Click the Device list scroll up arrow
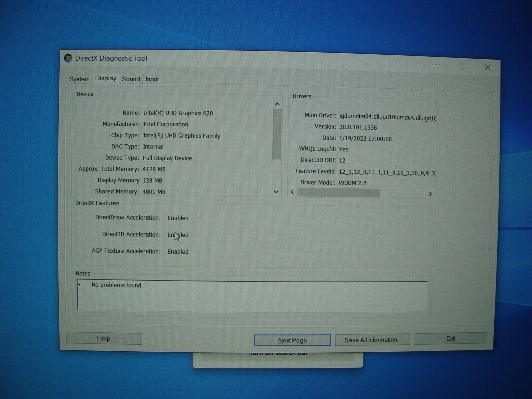 pos(277,104)
